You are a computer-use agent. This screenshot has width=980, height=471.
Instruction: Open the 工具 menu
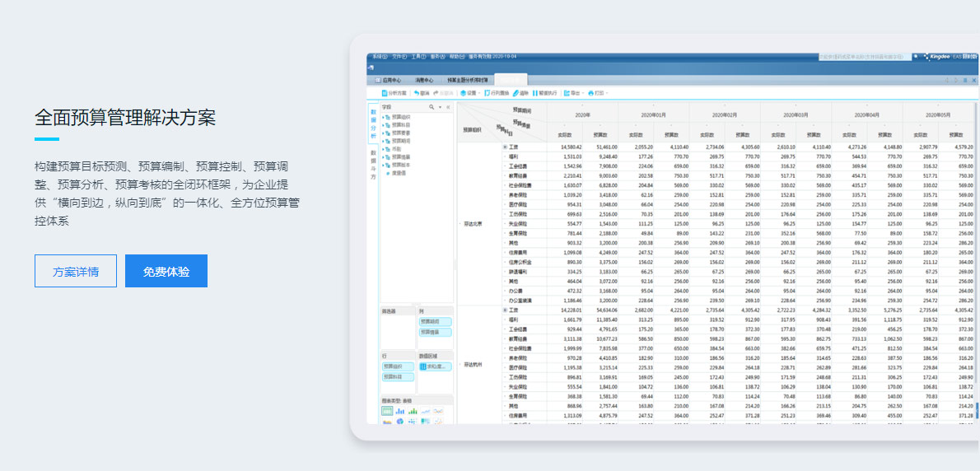pyautogui.click(x=418, y=56)
